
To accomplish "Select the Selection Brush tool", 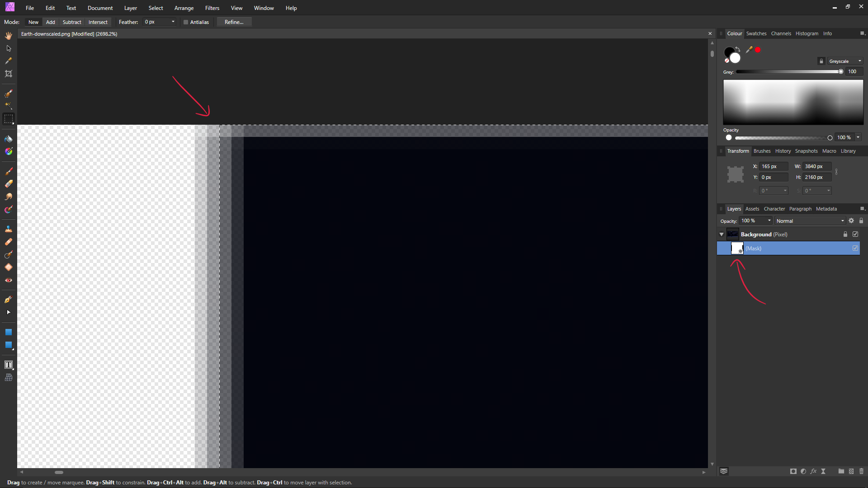I will coord(9,94).
